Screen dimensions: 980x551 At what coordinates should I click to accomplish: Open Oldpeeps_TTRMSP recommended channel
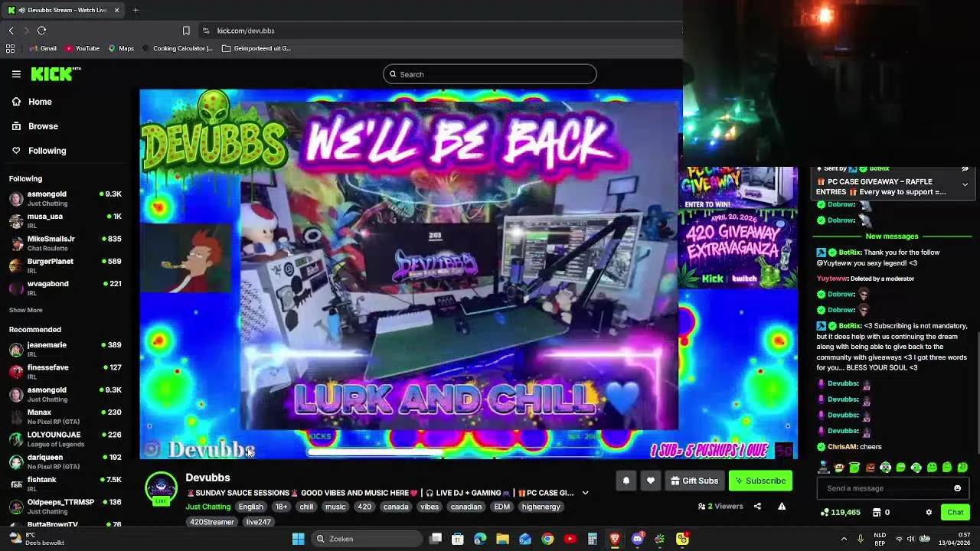click(x=65, y=506)
